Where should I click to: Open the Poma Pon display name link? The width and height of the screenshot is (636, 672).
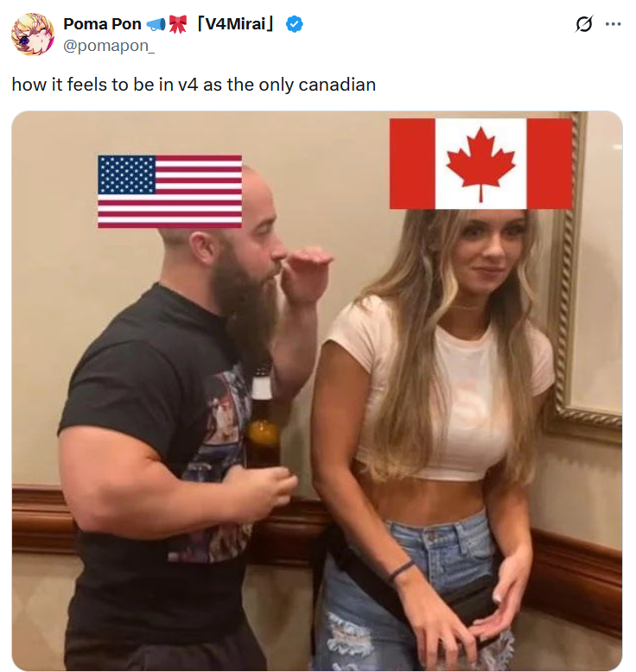(x=102, y=24)
